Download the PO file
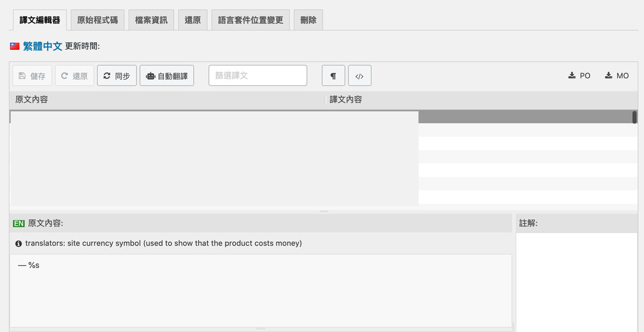Screen dimensions: 644x332 tap(579, 76)
